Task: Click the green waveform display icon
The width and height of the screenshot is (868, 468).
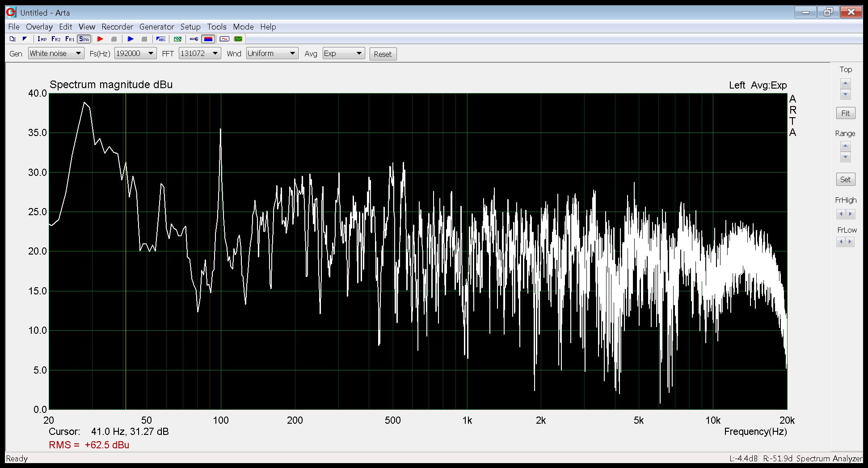Action: coord(238,39)
